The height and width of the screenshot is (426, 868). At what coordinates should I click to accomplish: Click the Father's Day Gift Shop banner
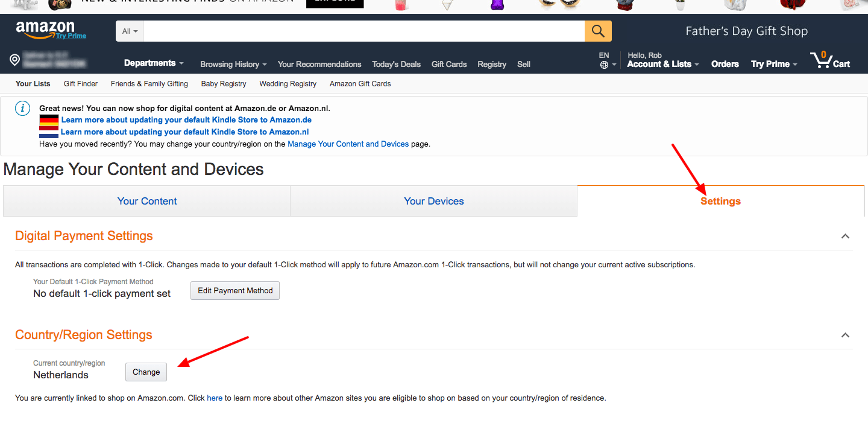[x=746, y=31]
